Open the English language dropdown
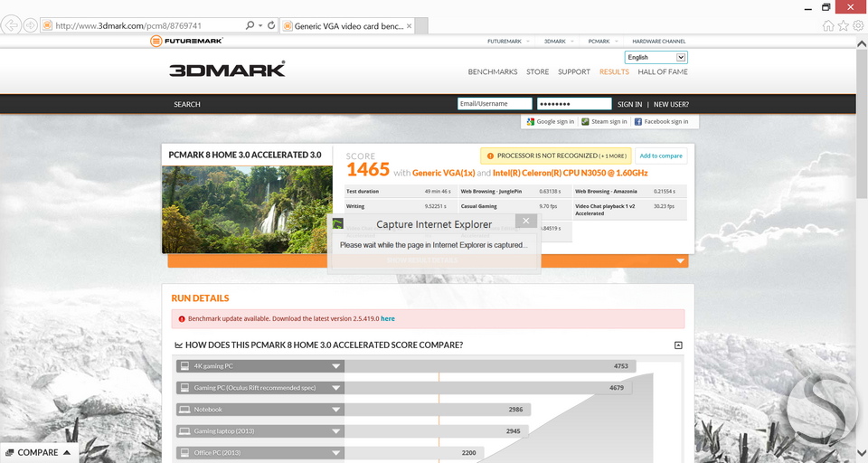 [x=656, y=58]
